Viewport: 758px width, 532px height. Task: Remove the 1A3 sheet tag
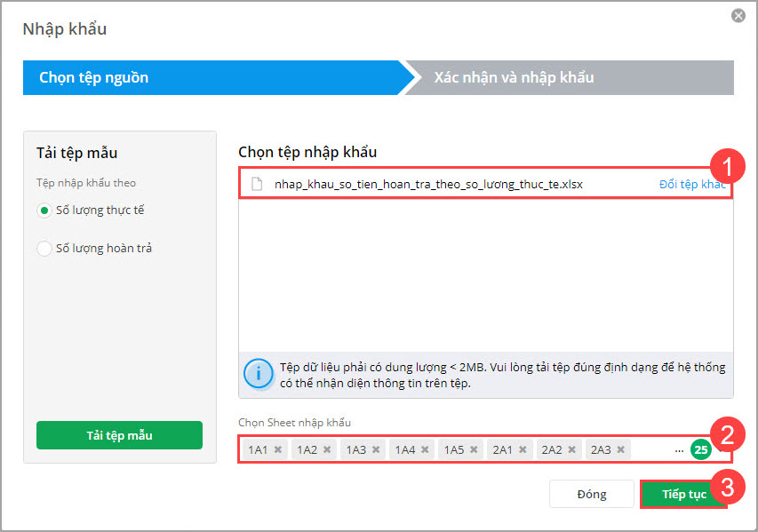click(x=377, y=450)
